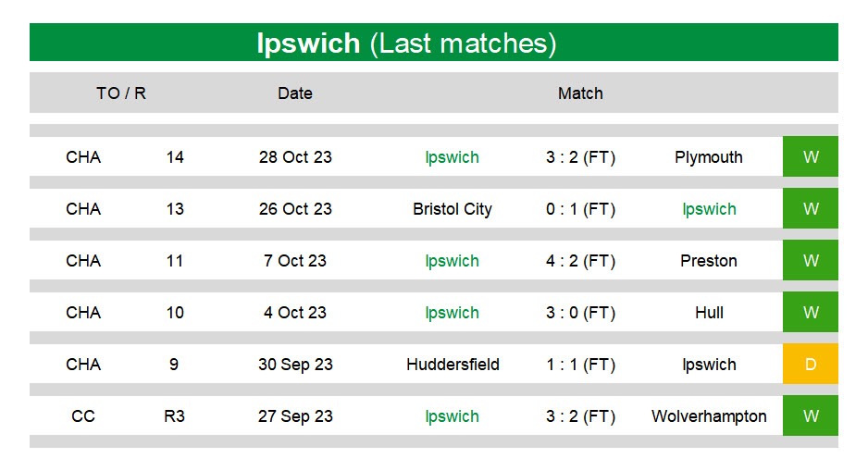Open the Bristol City team link
The image size is (868, 471).
point(453,209)
